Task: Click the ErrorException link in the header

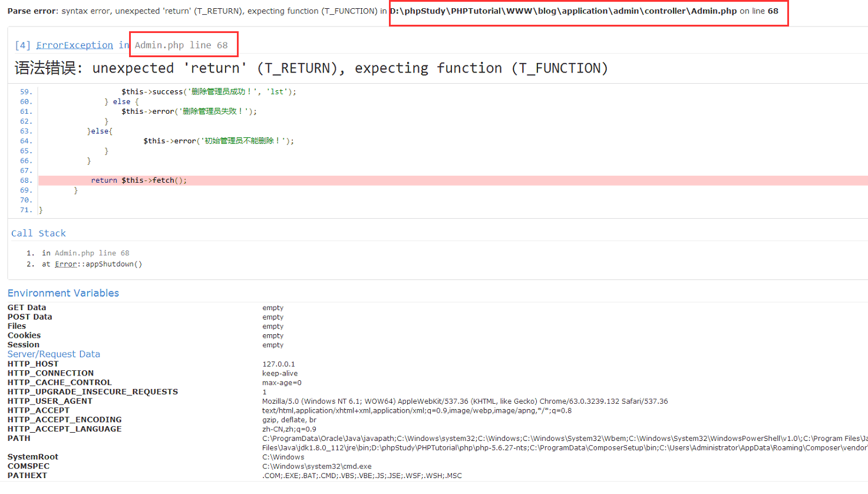Action: click(x=74, y=45)
